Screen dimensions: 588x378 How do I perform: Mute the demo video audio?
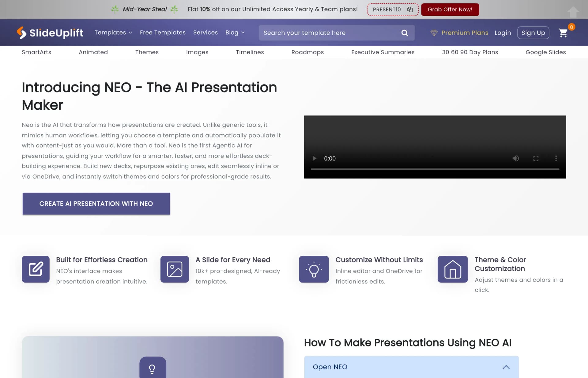tap(516, 158)
